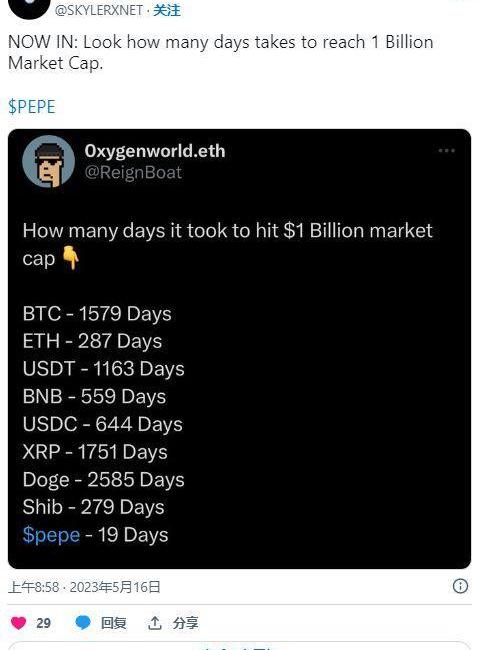This screenshot has height=650, width=482.
Task: Open tweet info circle icon
Action: tap(460, 586)
